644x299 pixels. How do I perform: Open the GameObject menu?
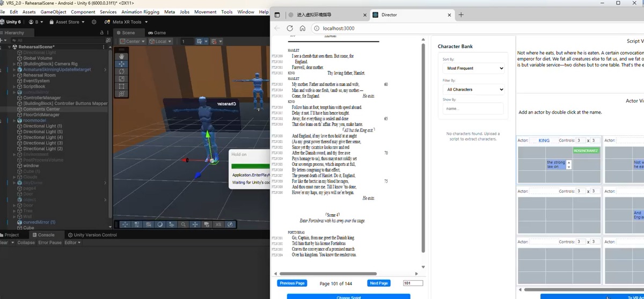point(54,12)
